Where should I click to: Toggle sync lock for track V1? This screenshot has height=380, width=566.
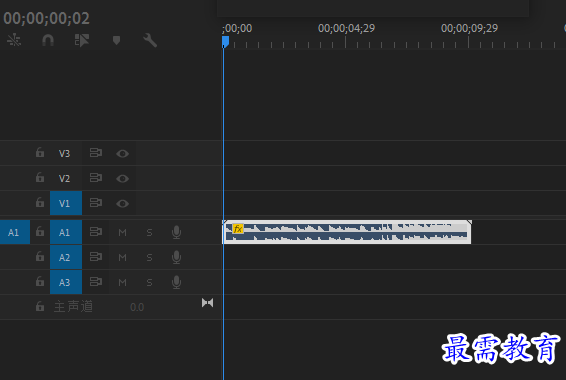pyautogui.click(x=96, y=202)
